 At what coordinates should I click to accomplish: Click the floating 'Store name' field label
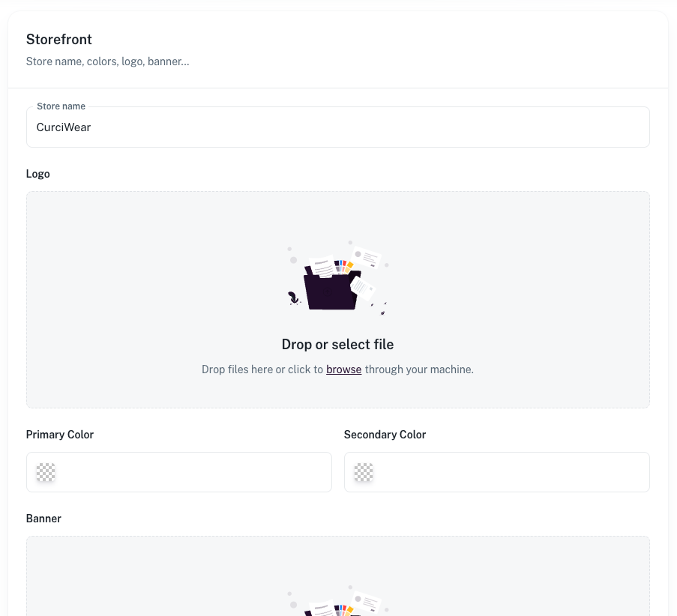pos(61,106)
